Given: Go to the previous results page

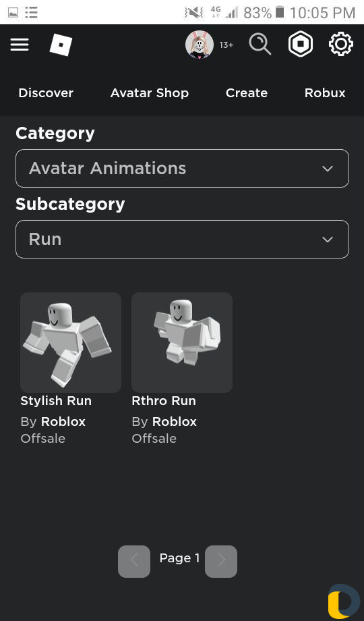Looking at the screenshot, I should 134,561.
